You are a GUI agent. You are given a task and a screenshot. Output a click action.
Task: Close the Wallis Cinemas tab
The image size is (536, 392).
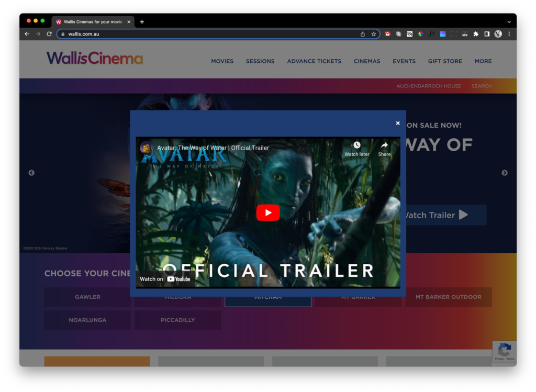click(129, 22)
